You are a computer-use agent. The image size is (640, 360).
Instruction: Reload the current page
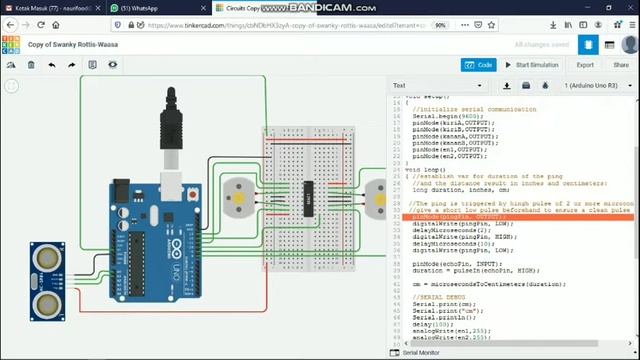click(41, 25)
